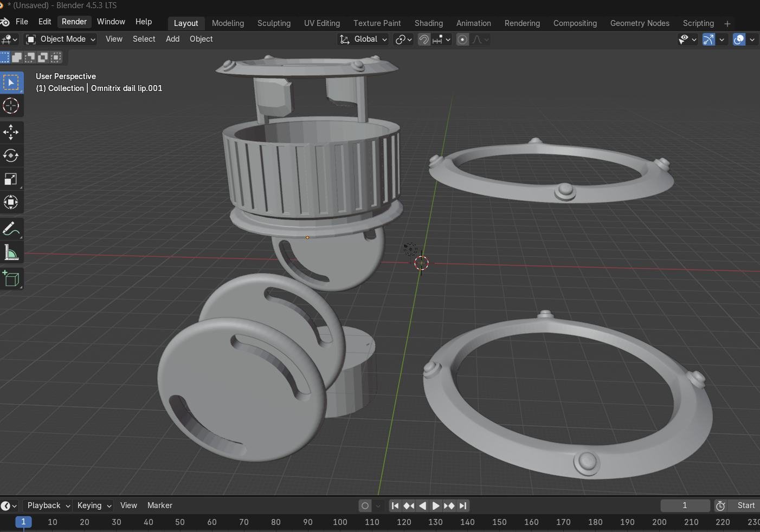Image resolution: width=760 pixels, height=532 pixels.
Task: Jump to the next keyframe
Action: click(449, 505)
